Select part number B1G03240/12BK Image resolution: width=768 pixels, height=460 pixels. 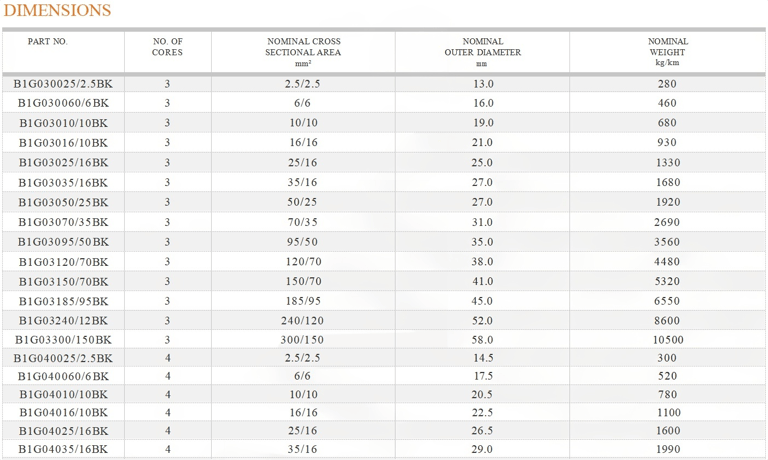[63, 321]
